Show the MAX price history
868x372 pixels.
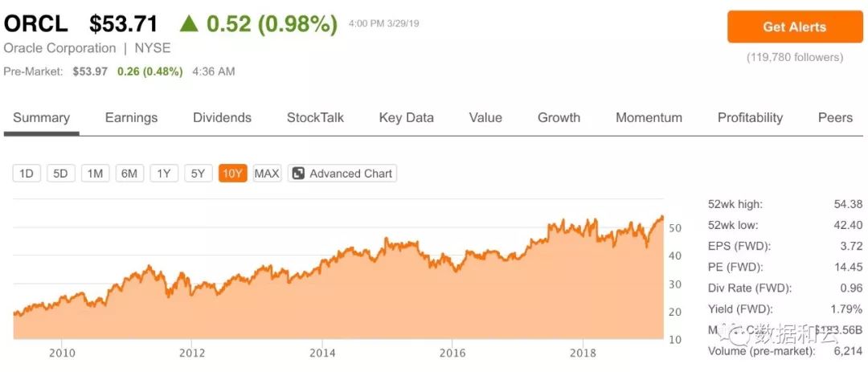(x=267, y=174)
